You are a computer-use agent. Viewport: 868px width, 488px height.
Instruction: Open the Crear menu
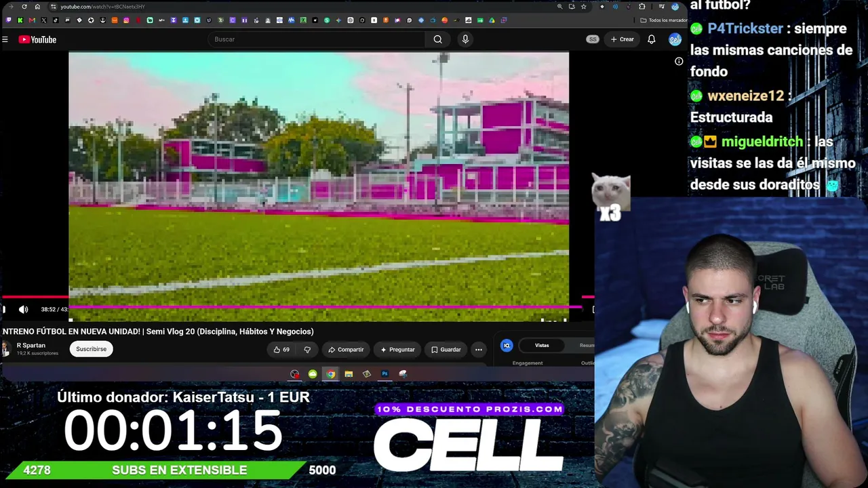(622, 39)
